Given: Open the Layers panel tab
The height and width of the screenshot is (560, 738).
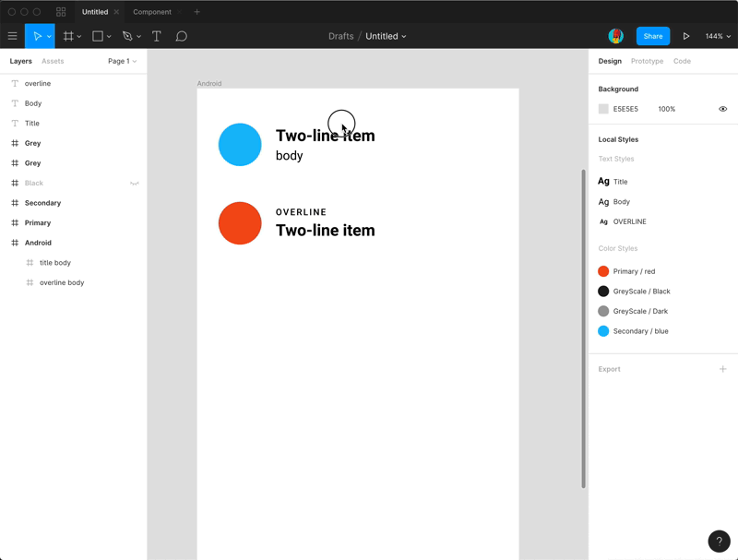Looking at the screenshot, I should click(x=20, y=61).
